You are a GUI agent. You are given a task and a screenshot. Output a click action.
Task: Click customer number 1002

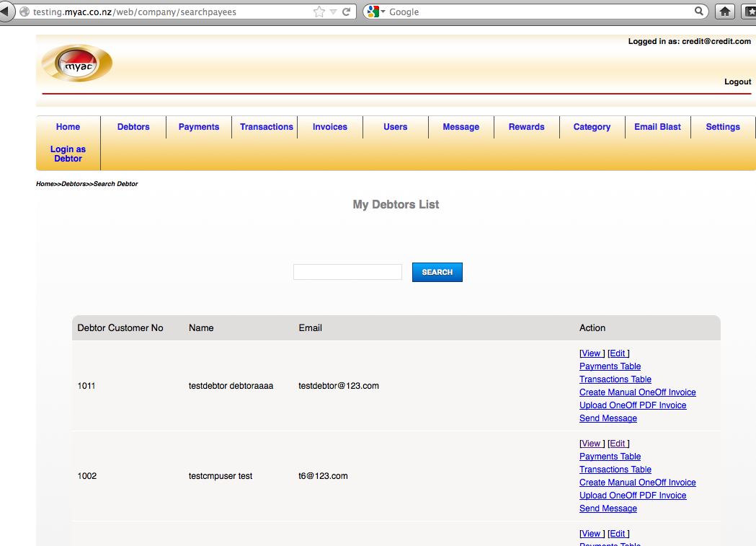click(86, 475)
